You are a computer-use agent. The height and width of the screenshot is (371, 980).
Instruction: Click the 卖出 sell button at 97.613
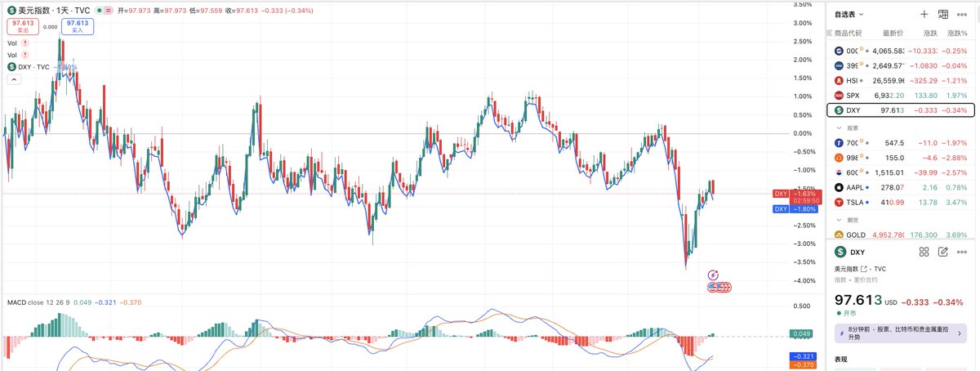(22, 26)
